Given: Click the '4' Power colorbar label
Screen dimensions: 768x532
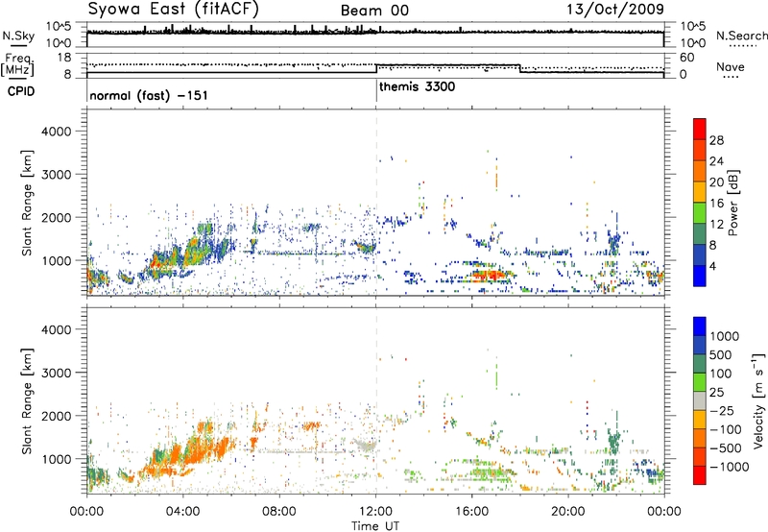Looking at the screenshot, I should 713,267.
